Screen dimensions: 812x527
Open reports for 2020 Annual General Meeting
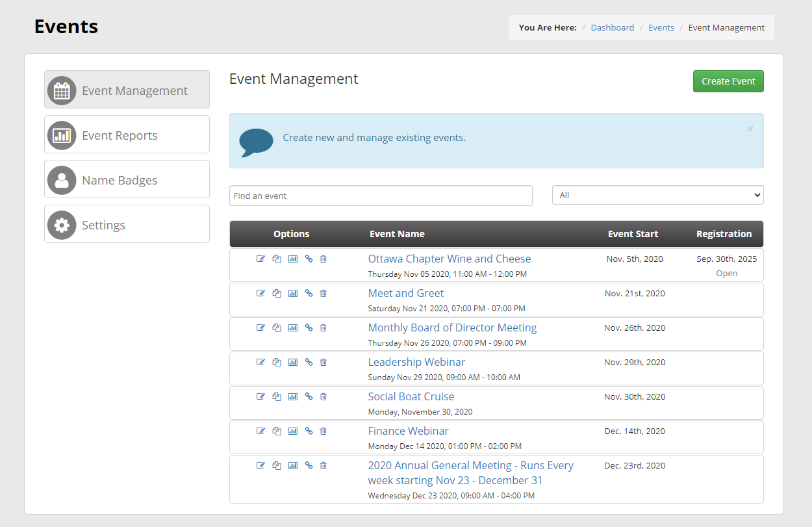(293, 465)
